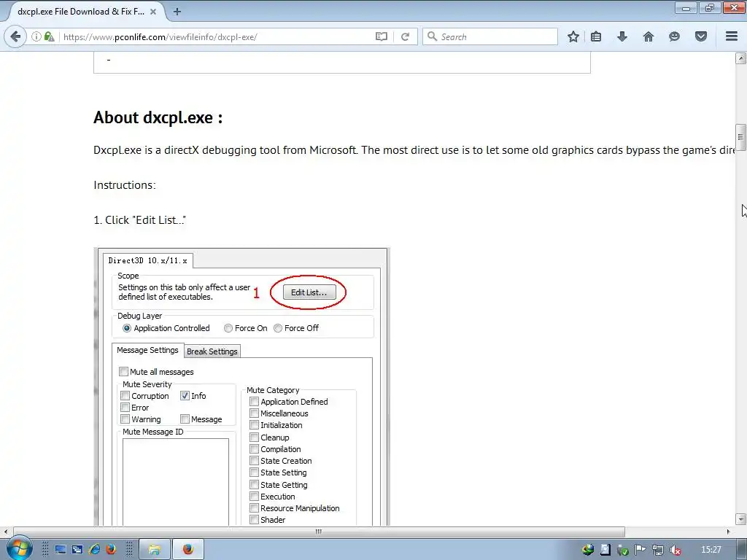This screenshot has height=560, width=747.
Task: Switch to the Break Settings tab
Action: 212,351
